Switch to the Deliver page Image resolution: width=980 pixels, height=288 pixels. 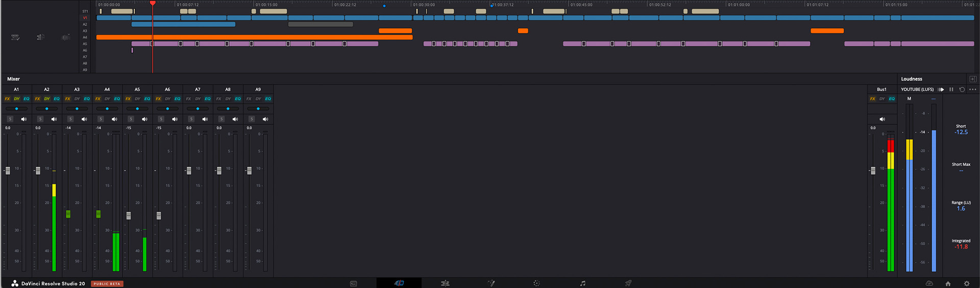coord(628,283)
